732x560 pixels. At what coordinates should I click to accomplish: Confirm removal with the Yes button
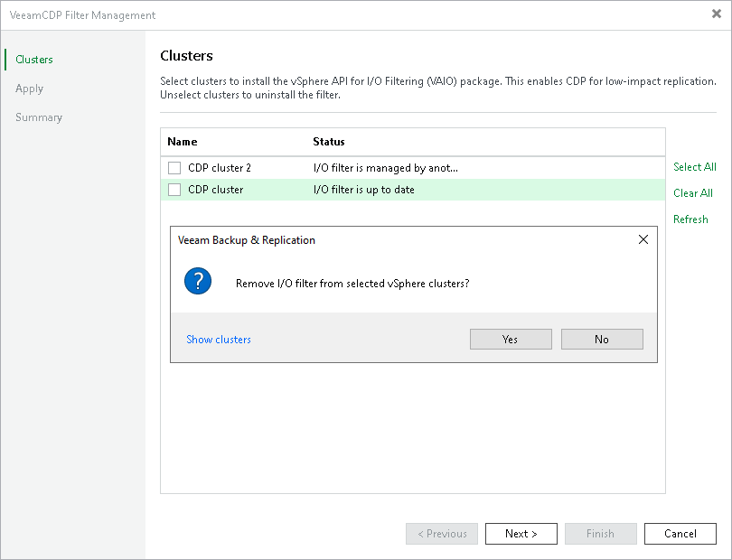pyautogui.click(x=511, y=340)
